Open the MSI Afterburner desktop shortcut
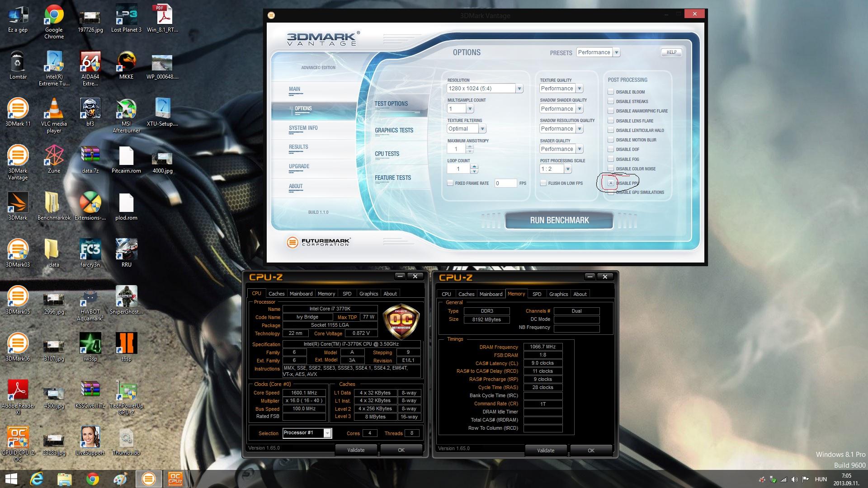 [x=126, y=116]
